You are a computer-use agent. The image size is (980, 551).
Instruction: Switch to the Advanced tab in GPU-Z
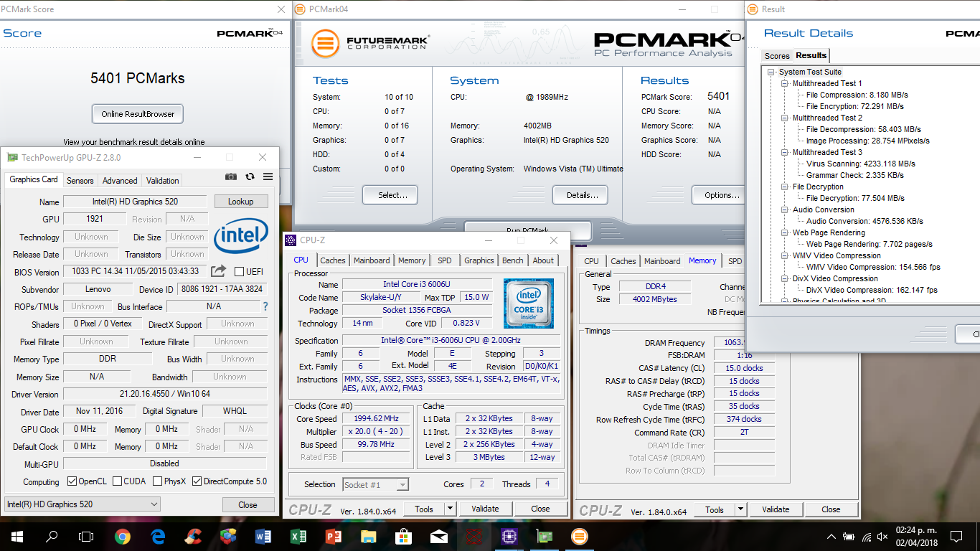coord(120,181)
